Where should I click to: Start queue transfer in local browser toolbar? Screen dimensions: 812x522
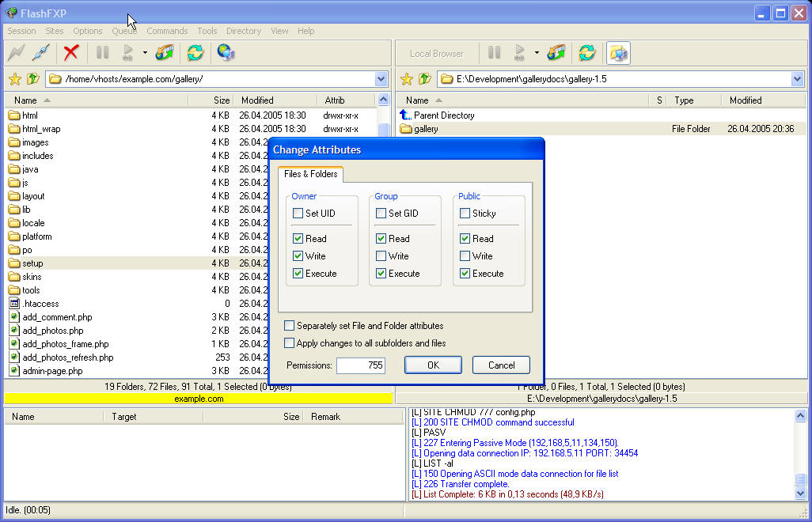pos(519,52)
